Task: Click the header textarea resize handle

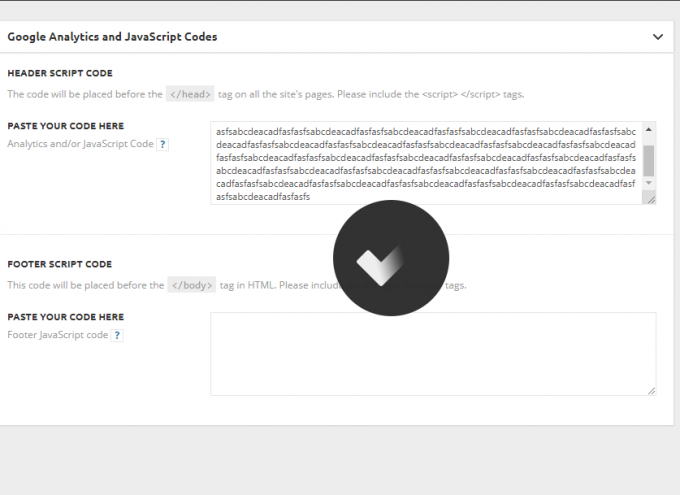Action: [651, 200]
